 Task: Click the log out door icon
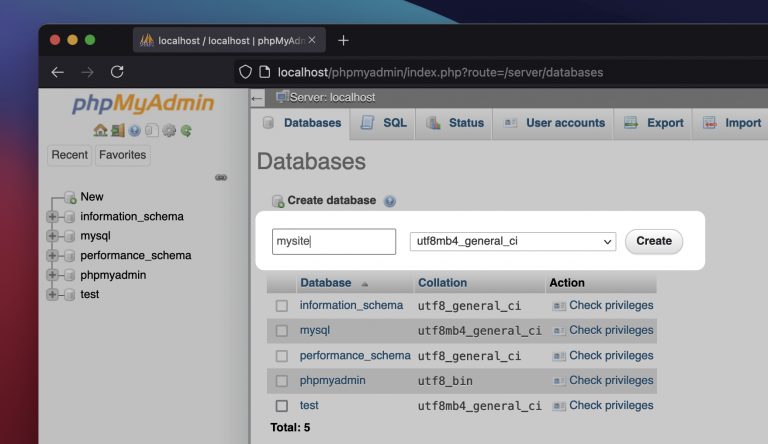pyautogui.click(x=117, y=130)
